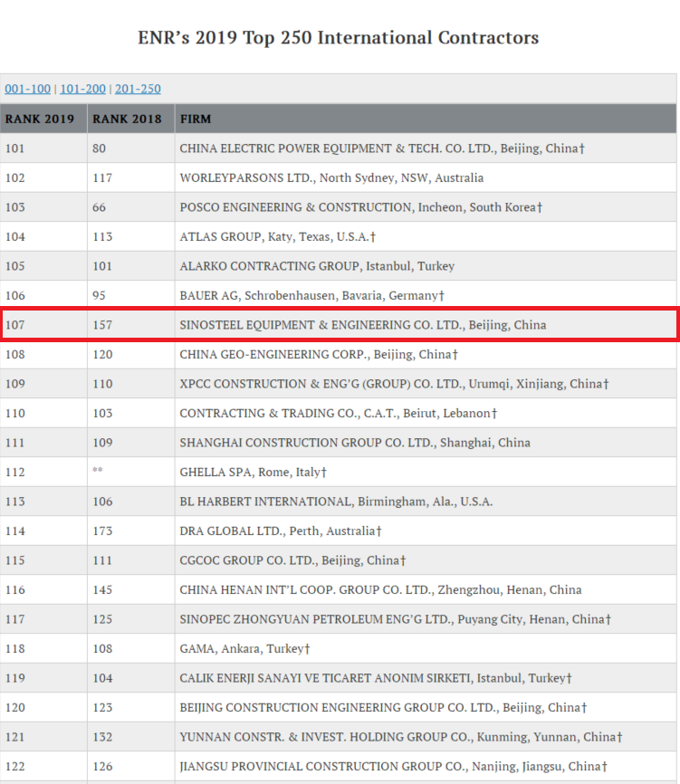Select GAMA, Ankara, Turkey entry
Screen dimensions: 680x784
(245, 649)
